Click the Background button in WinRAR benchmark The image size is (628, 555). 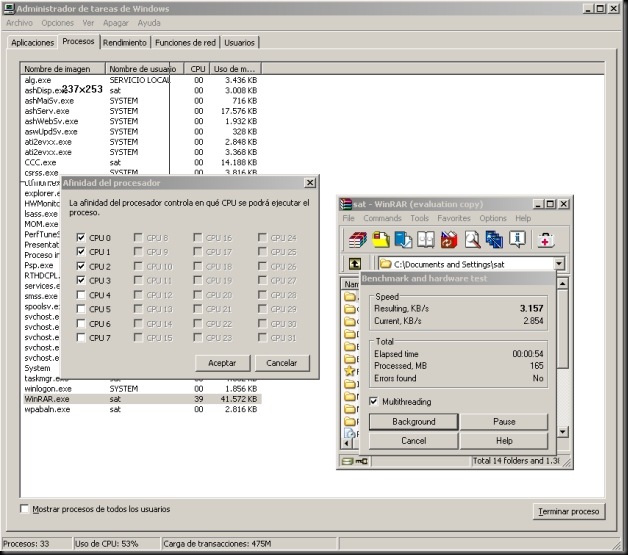(x=414, y=422)
